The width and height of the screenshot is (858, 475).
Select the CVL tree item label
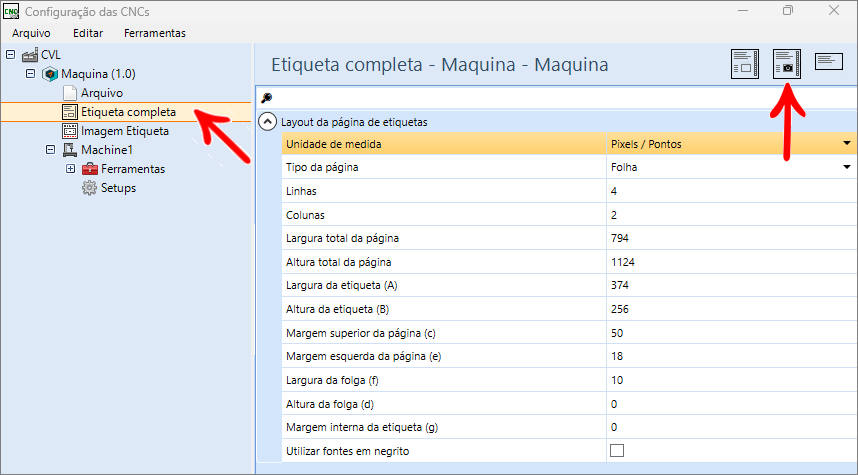point(51,55)
